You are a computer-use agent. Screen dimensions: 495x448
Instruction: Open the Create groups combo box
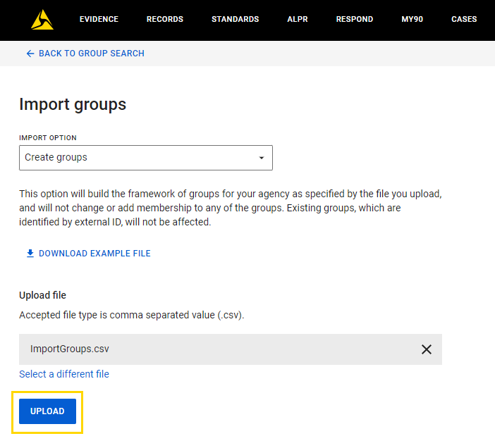point(146,158)
